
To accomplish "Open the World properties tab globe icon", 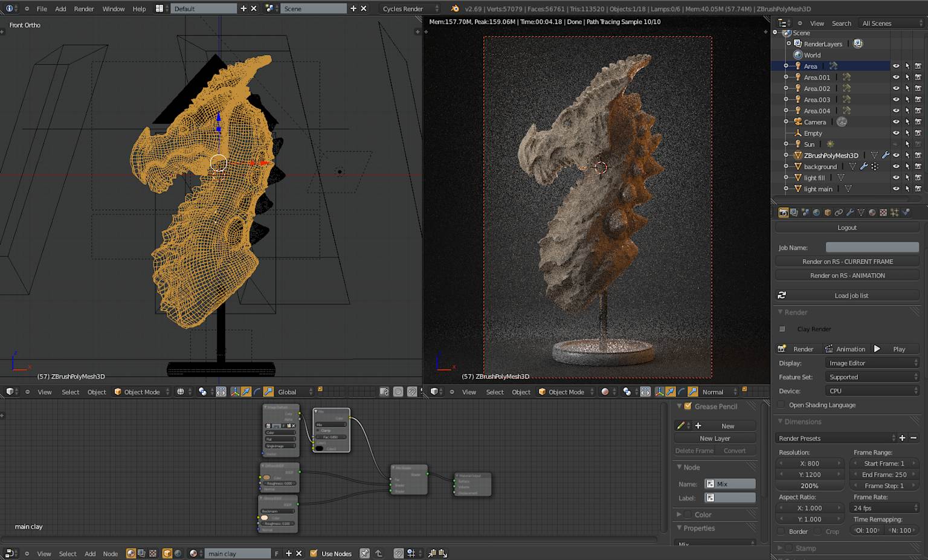I will point(816,213).
